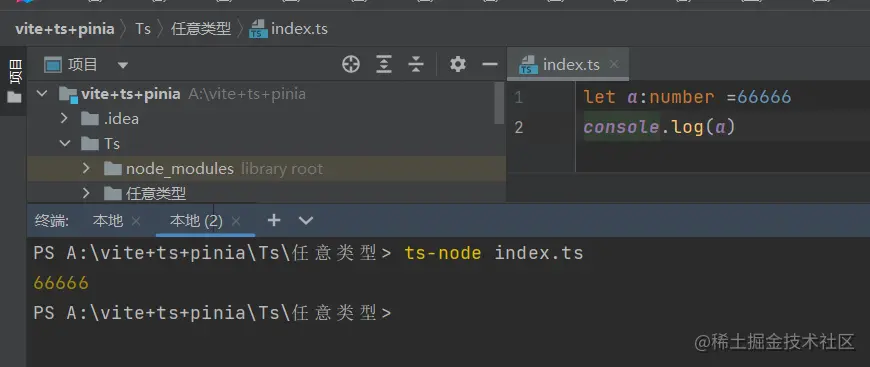Click the TS file icon on editor tab
Screen dimensions: 870x367
[528, 65]
